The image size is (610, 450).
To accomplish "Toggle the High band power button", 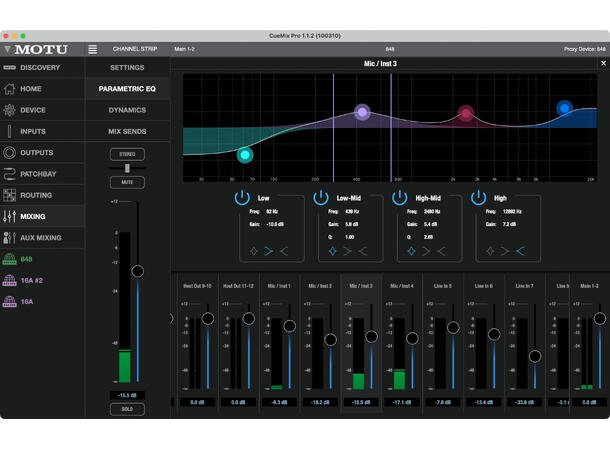I will point(479,198).
